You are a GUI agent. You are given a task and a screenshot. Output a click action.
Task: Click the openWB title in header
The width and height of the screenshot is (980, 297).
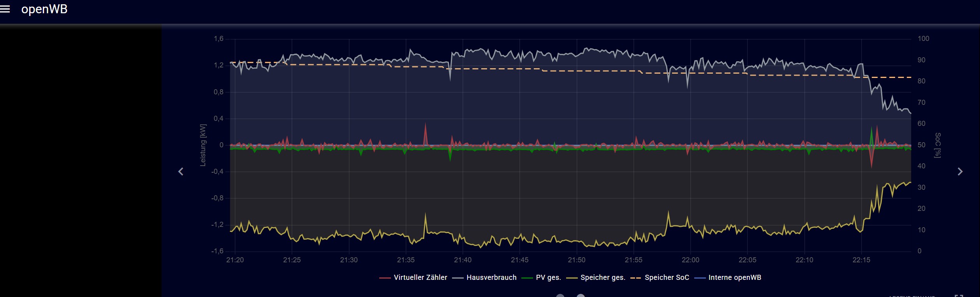pos(44,9)
